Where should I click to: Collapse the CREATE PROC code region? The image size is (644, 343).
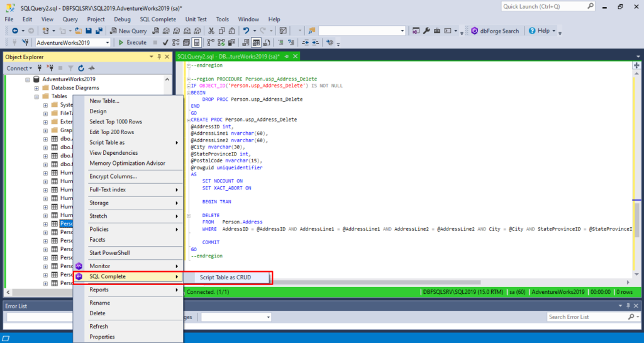(x=189, y=120)
